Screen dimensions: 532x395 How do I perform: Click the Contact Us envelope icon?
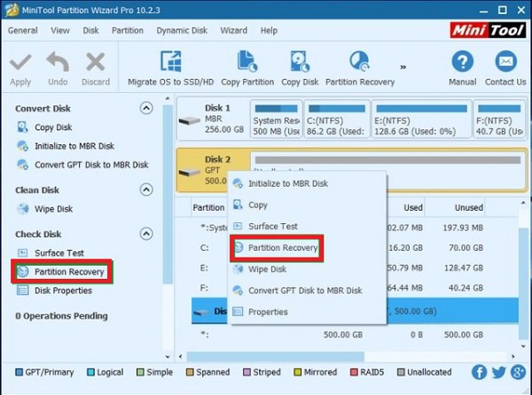(505, 62)
